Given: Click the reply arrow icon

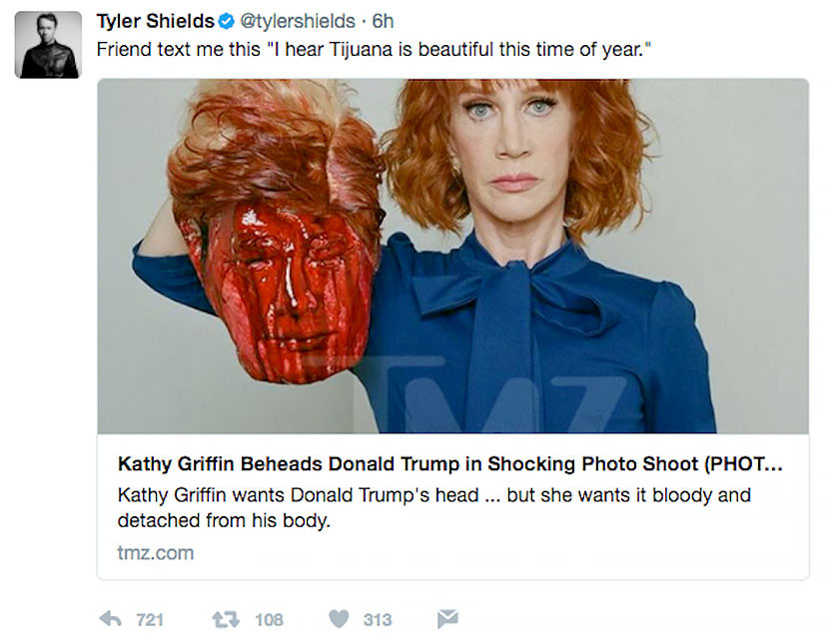Looking at the screenshot, I should 111,619.
